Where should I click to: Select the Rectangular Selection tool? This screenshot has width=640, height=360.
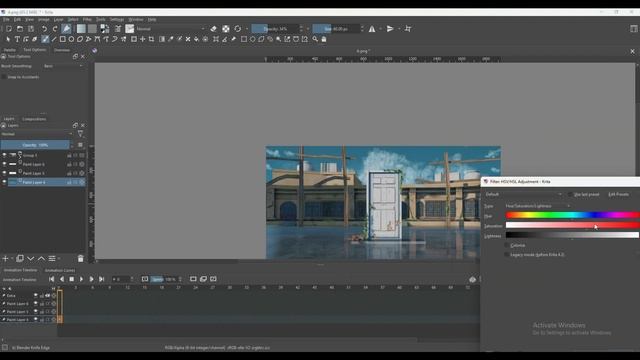coord(244,39)
